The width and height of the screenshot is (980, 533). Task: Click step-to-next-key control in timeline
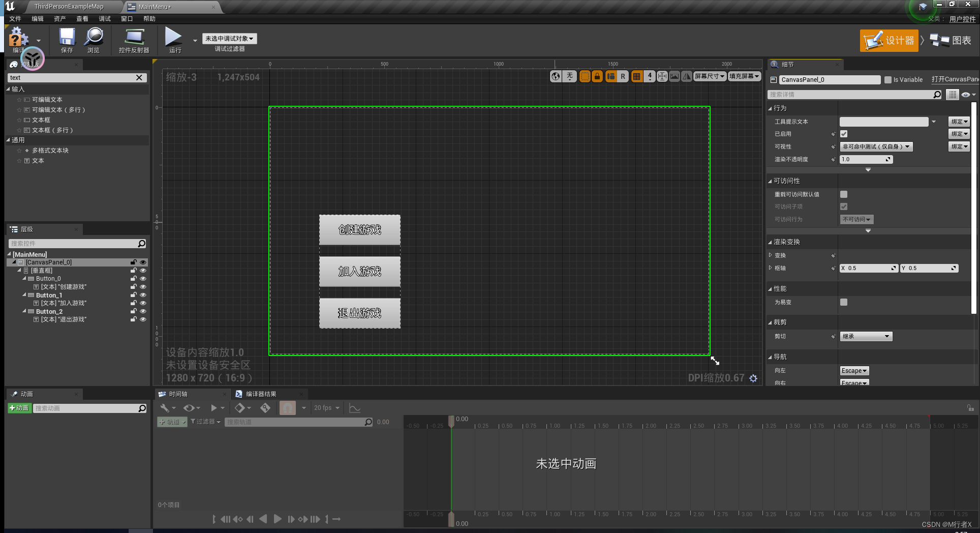303,519
